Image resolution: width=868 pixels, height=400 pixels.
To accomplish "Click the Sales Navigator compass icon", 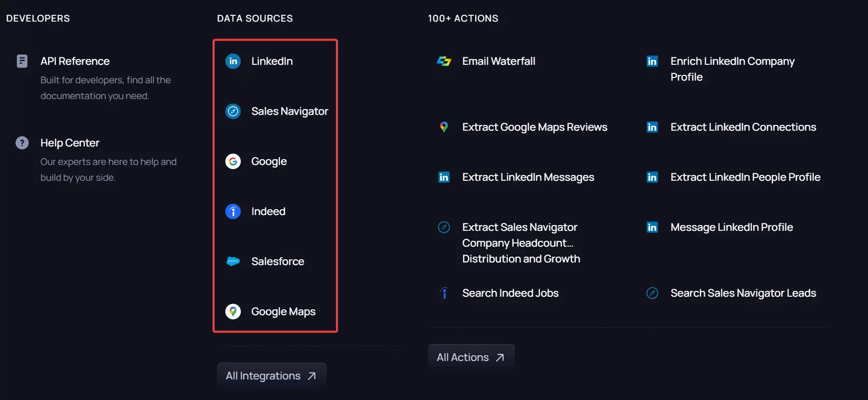I will click(x=233, y=111).
